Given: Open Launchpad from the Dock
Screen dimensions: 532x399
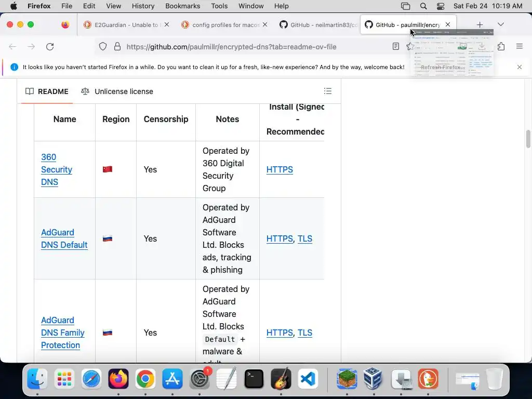Looking at the screenshot, I should (64, 379).
